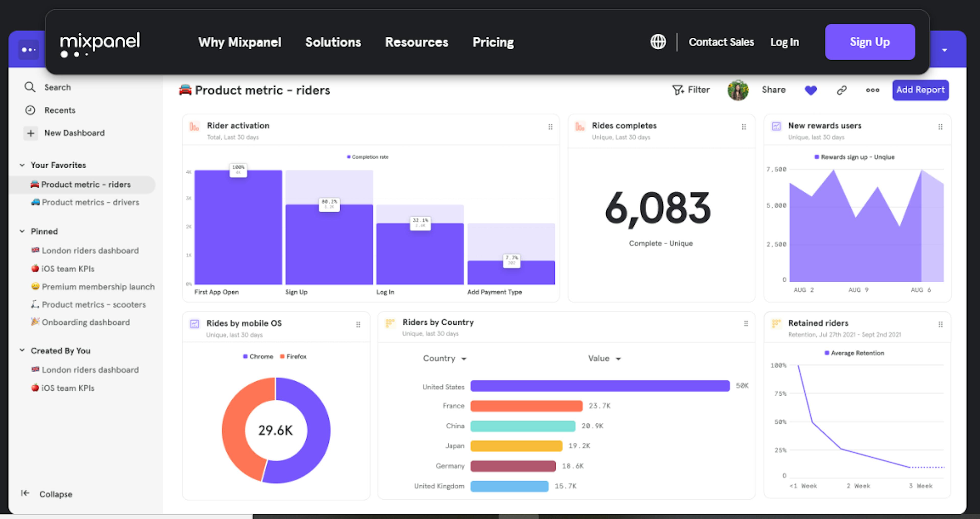Screen dimensions: 980x519
Task: Click the Rides completes funnel report icon
Action: (579, 126)
